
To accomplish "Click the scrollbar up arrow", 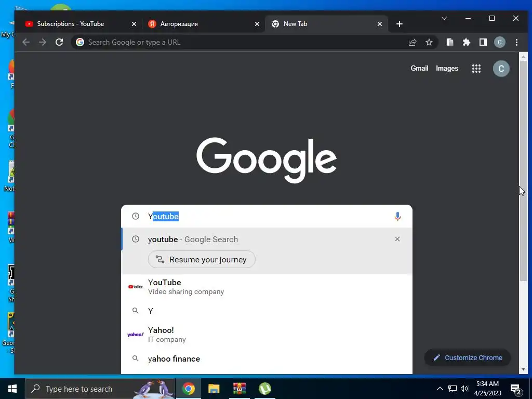I will coord(523,57).
